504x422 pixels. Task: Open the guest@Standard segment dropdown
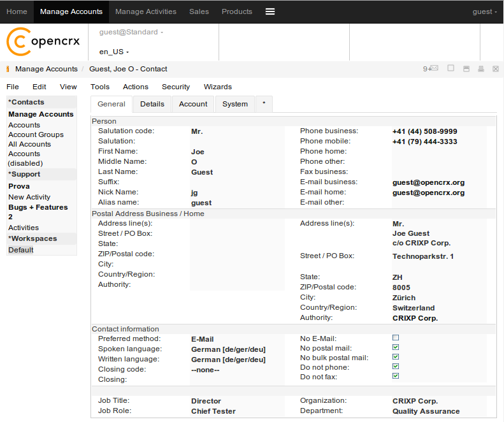point(131,32)
